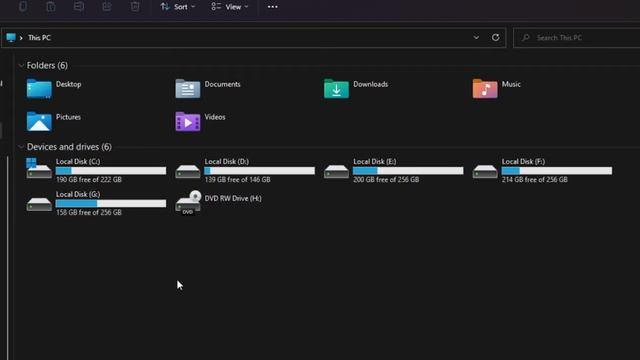Open the Sort dropdown menu

coord(178,7)
